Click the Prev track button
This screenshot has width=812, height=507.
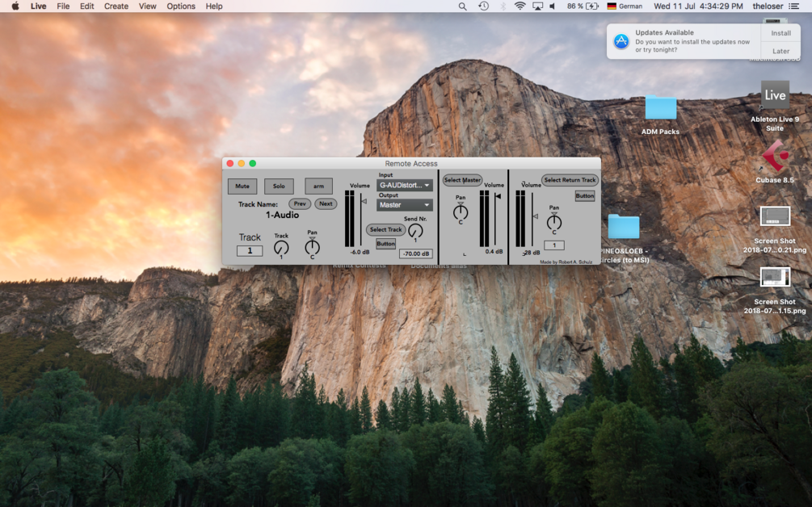pyautogui.click(x=300, y=203)
